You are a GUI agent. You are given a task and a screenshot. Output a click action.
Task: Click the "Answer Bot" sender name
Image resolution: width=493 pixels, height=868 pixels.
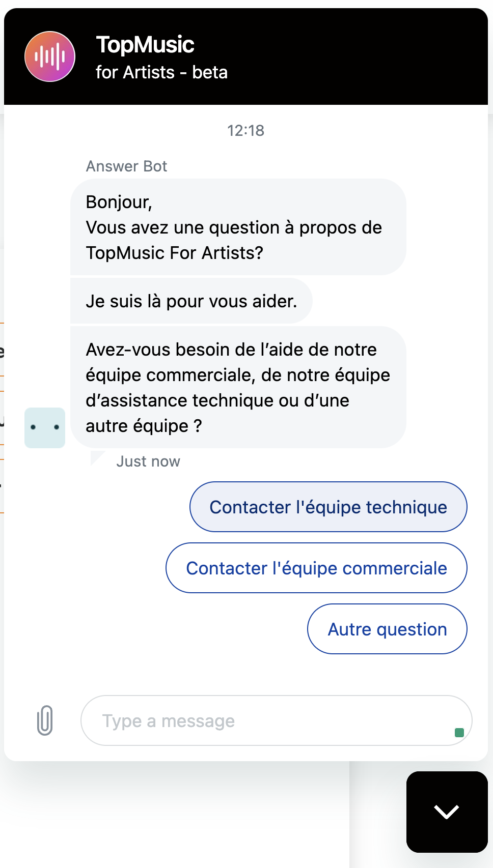126,166
